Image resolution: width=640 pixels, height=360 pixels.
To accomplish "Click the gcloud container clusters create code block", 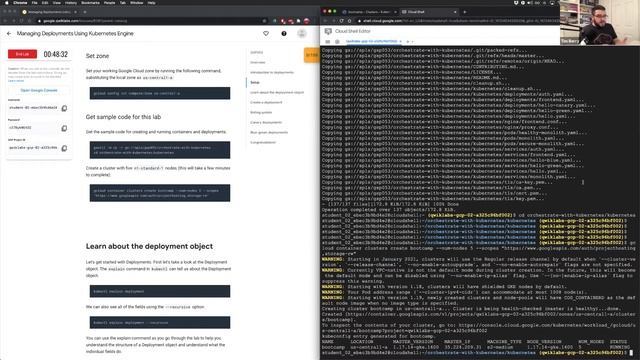I will coord(160,193).
